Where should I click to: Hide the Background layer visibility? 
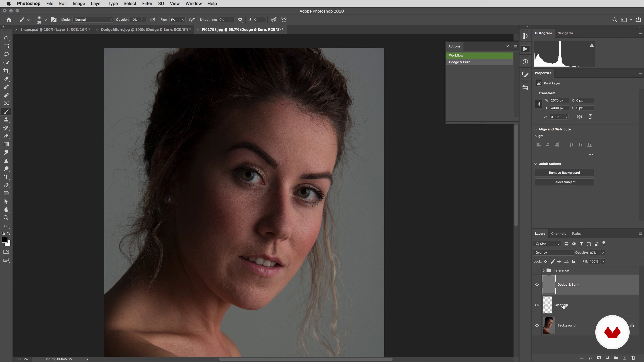tap(537, 325)
